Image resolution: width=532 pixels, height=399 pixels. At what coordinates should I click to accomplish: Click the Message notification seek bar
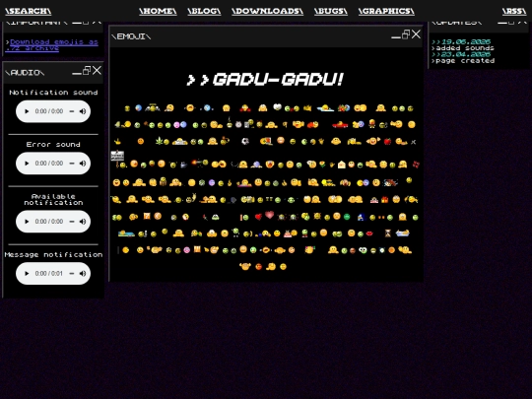(x=72, y=274)
